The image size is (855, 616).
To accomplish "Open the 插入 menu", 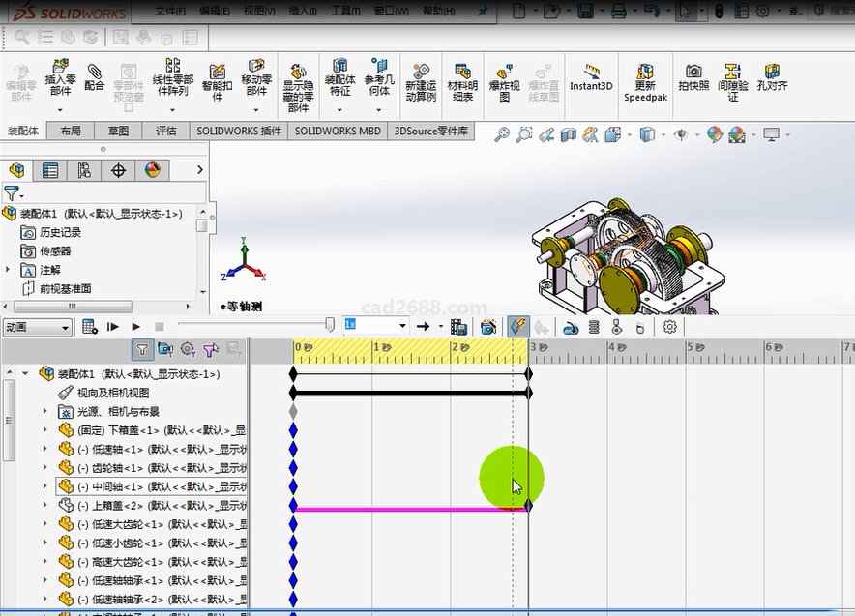I will [x=303, y=11].
